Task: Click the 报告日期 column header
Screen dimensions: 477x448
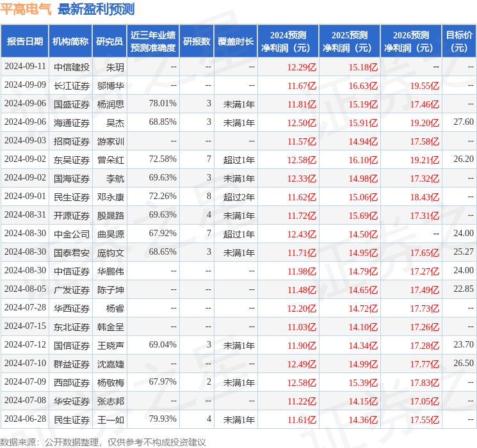Action: coord(24,42)
